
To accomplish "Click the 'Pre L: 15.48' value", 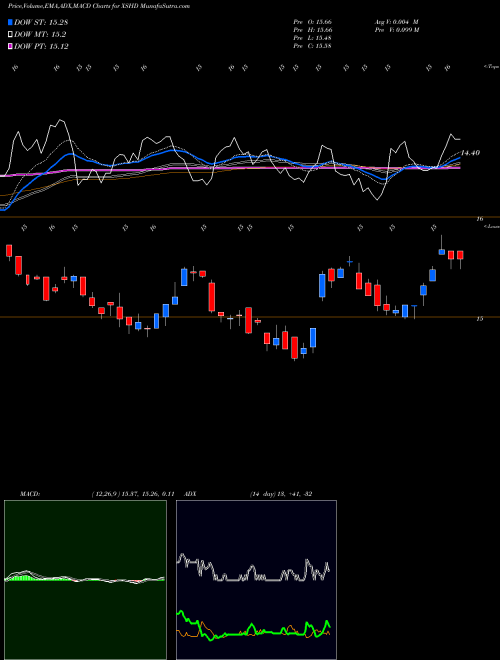I will 312,38.
